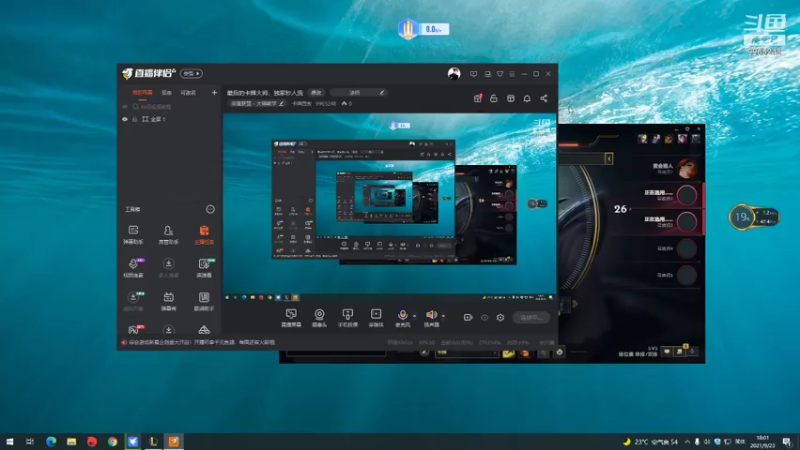The height and width of the screenshot is (450, 800).
Task: Open the hamburger menu in title bar
Action: point(512,74)
